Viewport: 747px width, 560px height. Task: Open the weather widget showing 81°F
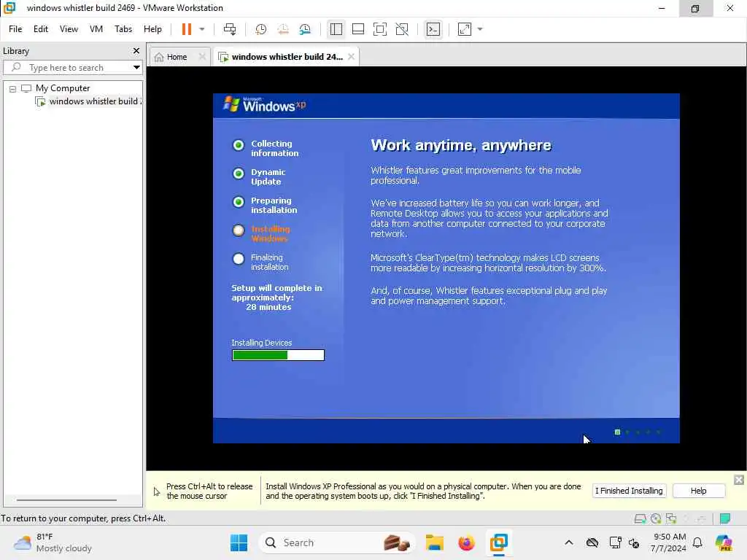[x=53, y=542]
